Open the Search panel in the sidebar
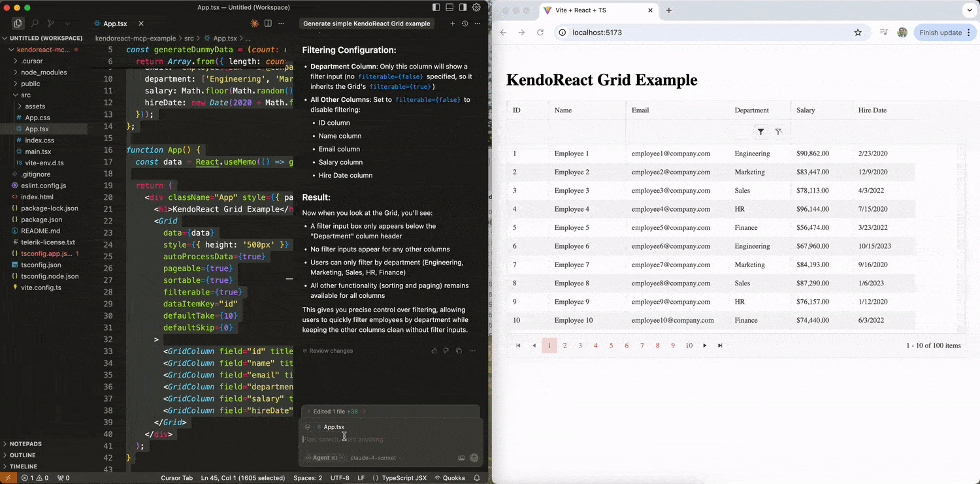Screen dimensions: 980x484 (x=35, y=24)
